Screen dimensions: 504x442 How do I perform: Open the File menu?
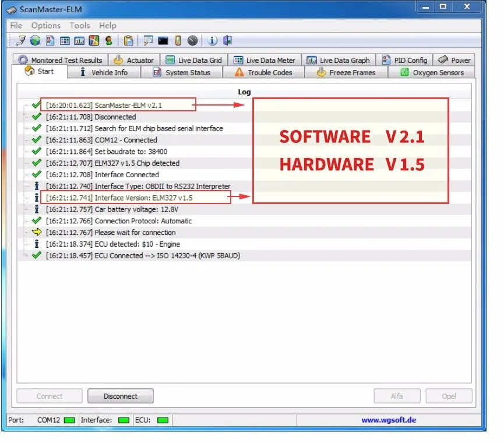(x=16, y=26)
